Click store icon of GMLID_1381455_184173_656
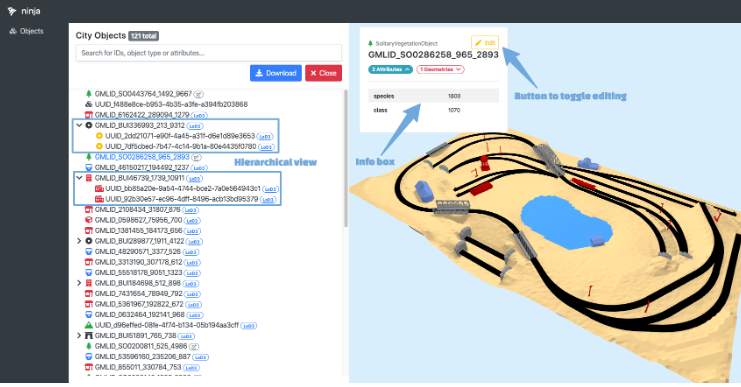Screen dimensions: 741x387 pyautogui.click(x=88, y=231)
